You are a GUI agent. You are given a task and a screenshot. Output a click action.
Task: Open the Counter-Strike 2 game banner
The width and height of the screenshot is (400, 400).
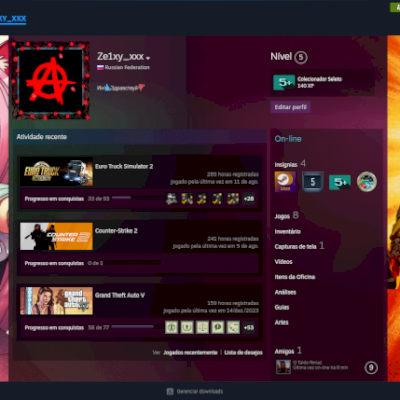(x=56, y=236)
